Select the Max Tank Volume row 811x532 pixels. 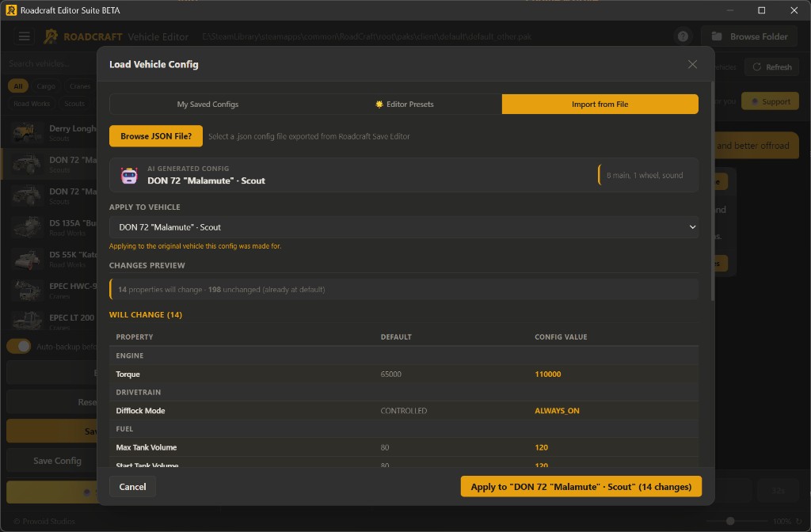pos(403,448)
